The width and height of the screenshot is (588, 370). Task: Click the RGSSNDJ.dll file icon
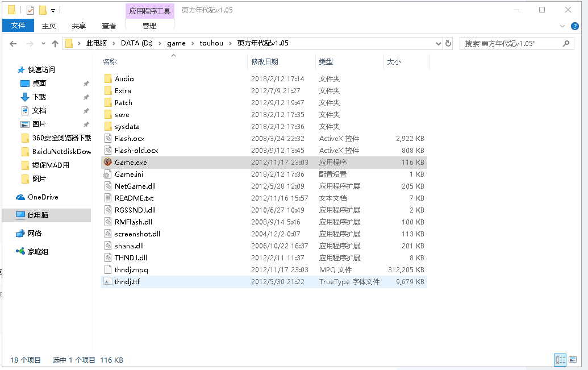click(x=108, y=210)
